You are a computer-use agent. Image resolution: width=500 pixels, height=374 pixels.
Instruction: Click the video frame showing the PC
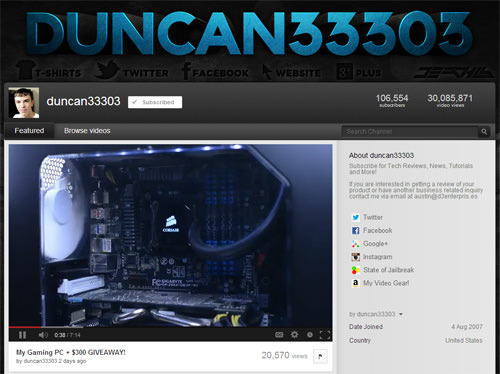point(170,235)
